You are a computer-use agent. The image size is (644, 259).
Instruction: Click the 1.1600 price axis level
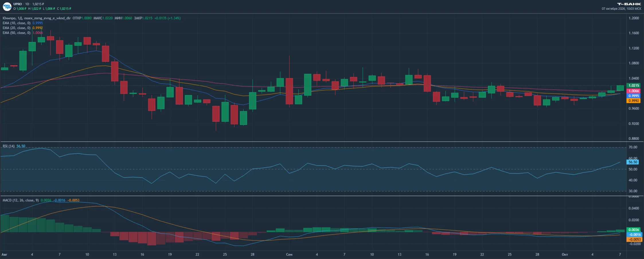[x=634, y=33]
